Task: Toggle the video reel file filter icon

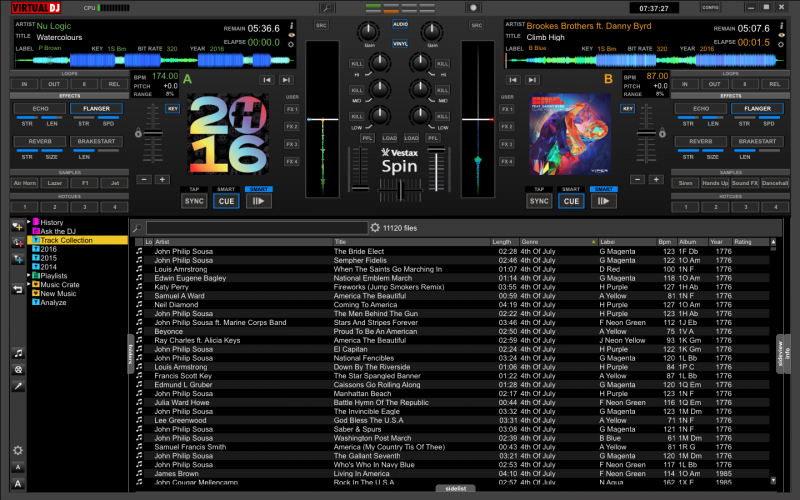Action: click(18, 370)
